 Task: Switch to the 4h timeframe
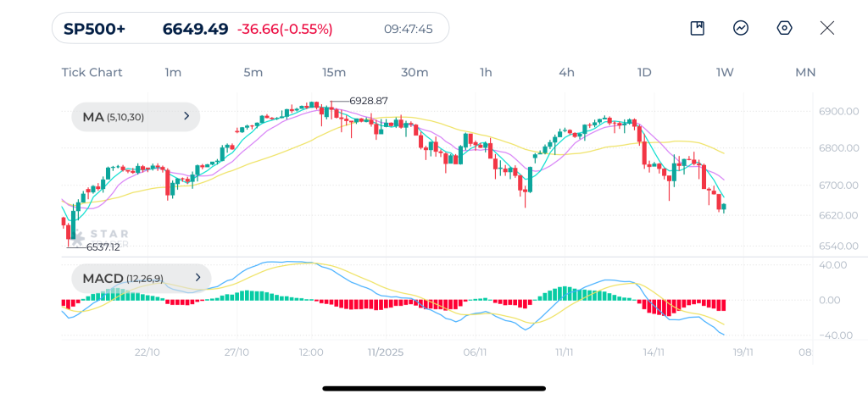point(566,72)
